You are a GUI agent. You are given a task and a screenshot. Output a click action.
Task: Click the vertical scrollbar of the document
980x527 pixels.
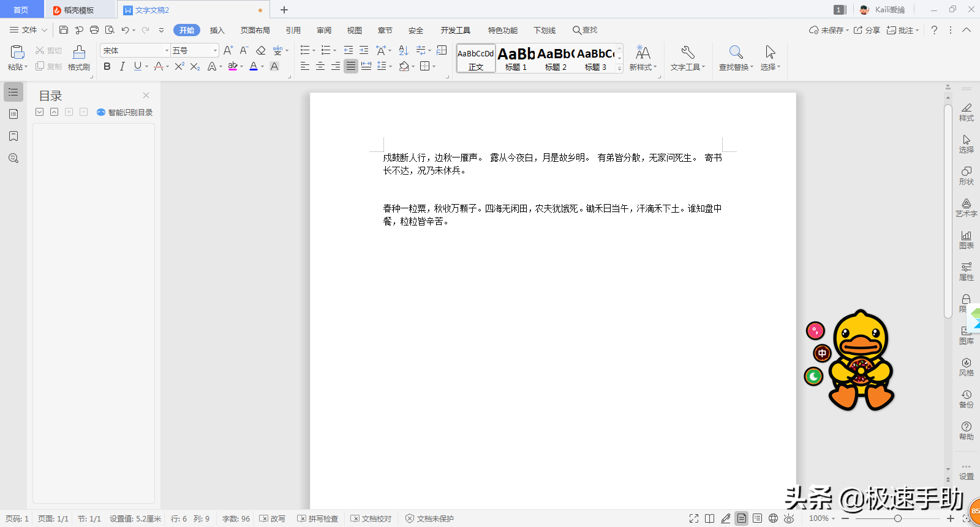(x=948, y=211)
